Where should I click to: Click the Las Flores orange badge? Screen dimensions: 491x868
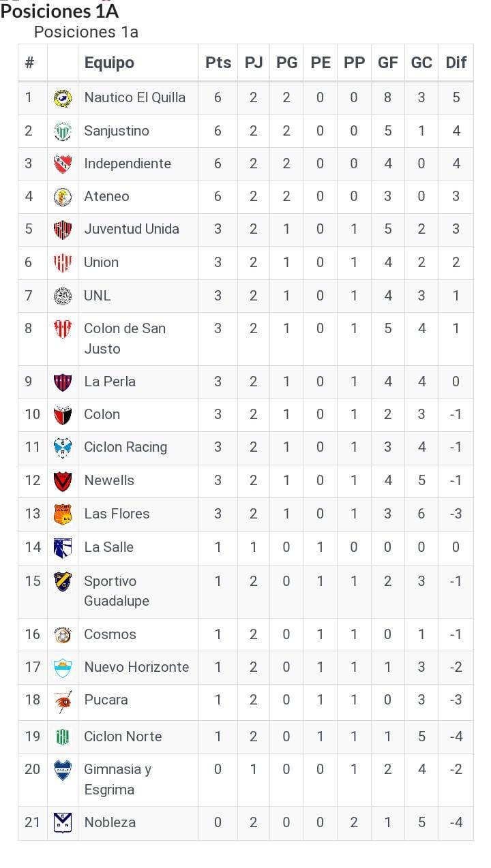63,514
